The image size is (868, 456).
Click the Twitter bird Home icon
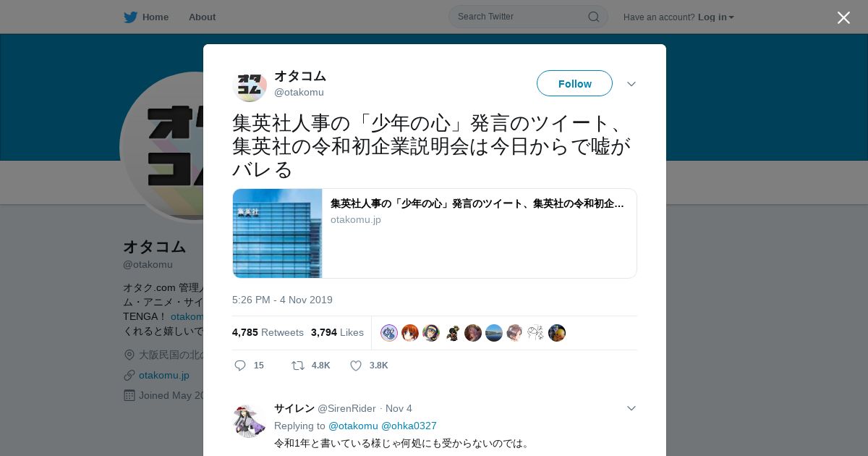click(130, 17)
